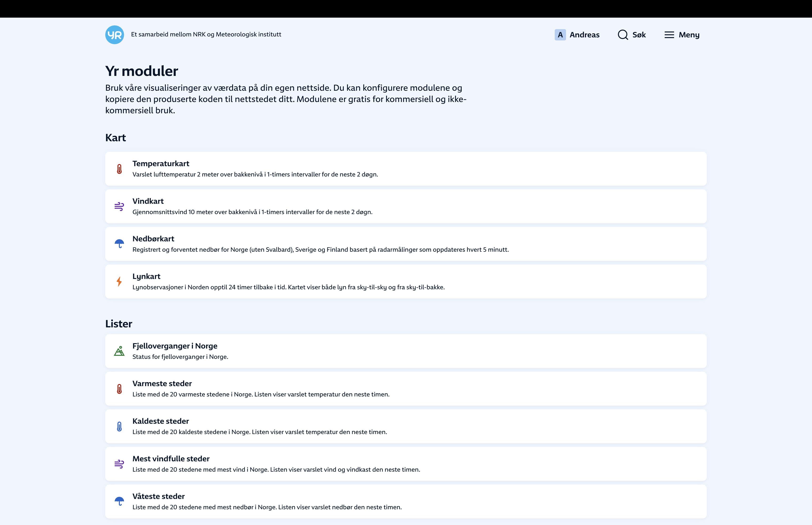Open the Varmeste steder list
The image size is (812, 525).
coord(162,384)
